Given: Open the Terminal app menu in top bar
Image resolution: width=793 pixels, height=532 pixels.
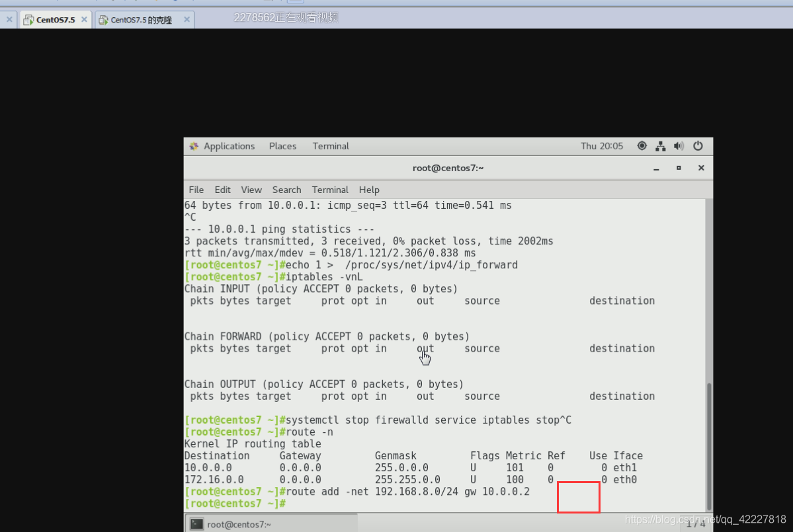Looking at the screenshot, I should [x=331, y=146].
